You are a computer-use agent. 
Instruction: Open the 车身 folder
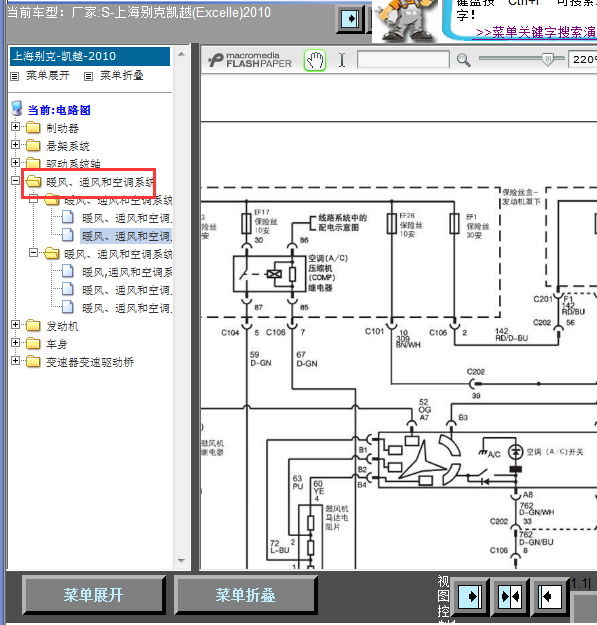tap(57, 344)
